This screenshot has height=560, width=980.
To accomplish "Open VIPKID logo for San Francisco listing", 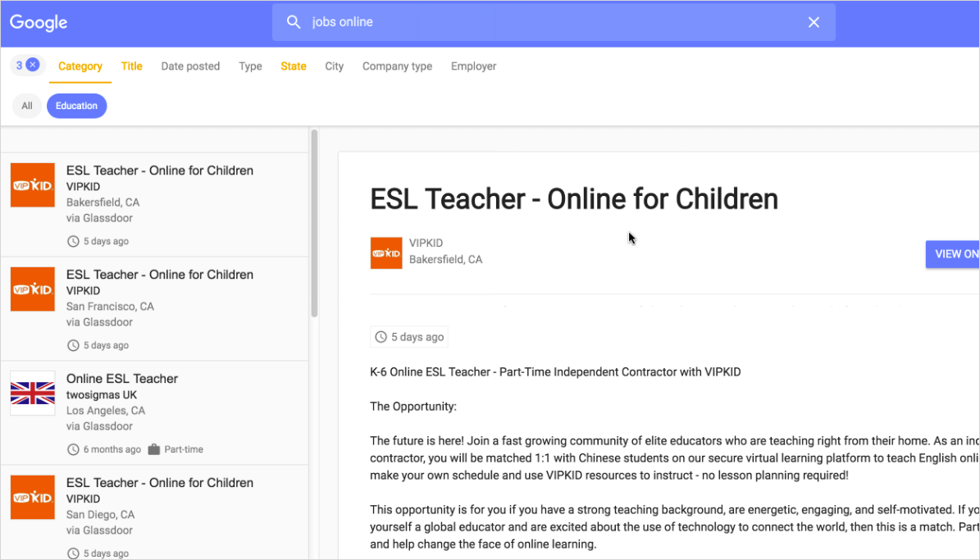I will click(33, 289).
